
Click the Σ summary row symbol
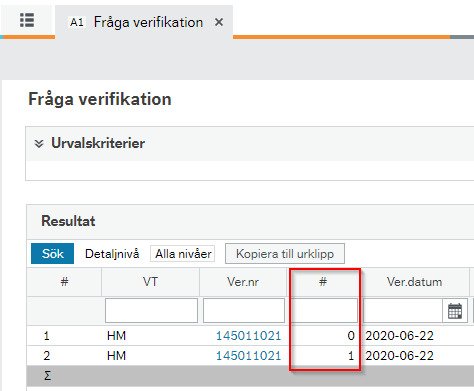(x=47, y=376)
